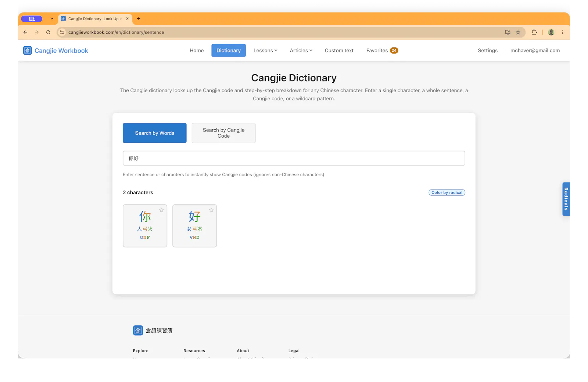This screenshot has height=382, width=588.
Task: Select the Dictionary nav item
Action: [229, 50]
